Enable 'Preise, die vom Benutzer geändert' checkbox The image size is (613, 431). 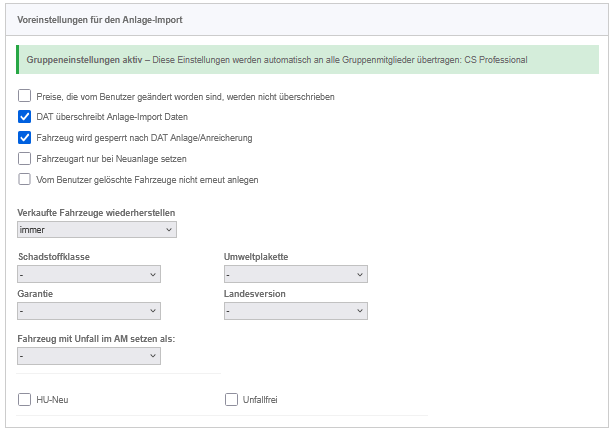25,97
